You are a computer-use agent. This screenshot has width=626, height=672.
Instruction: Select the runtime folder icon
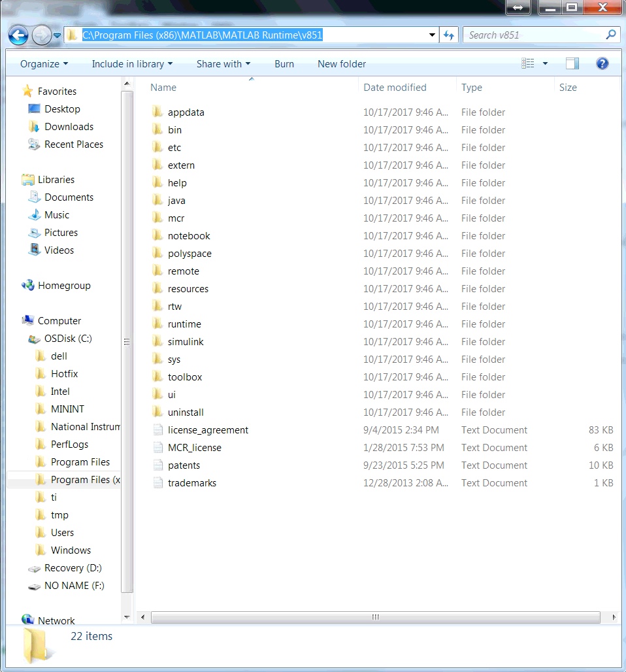pyautogui.click(x=157, y=324)
